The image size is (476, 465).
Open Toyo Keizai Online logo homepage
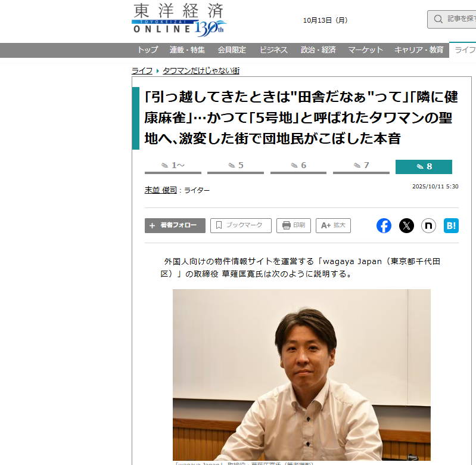point(179,20)
